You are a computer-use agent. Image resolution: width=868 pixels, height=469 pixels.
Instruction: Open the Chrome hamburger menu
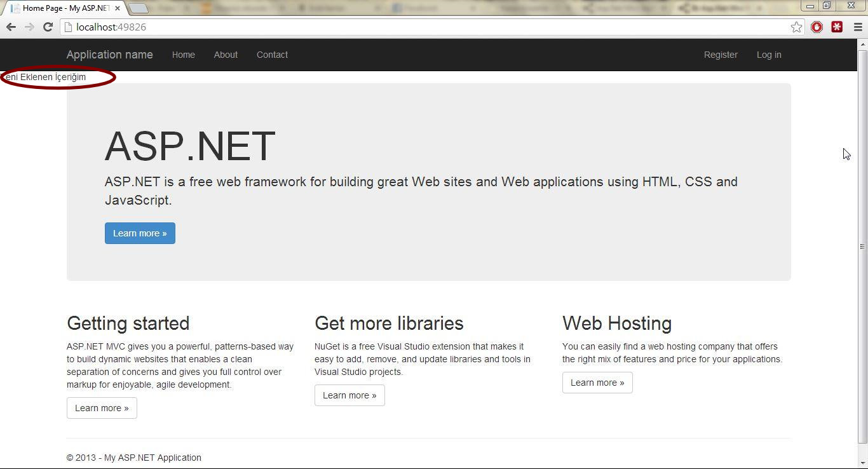[x=858, y=27]
